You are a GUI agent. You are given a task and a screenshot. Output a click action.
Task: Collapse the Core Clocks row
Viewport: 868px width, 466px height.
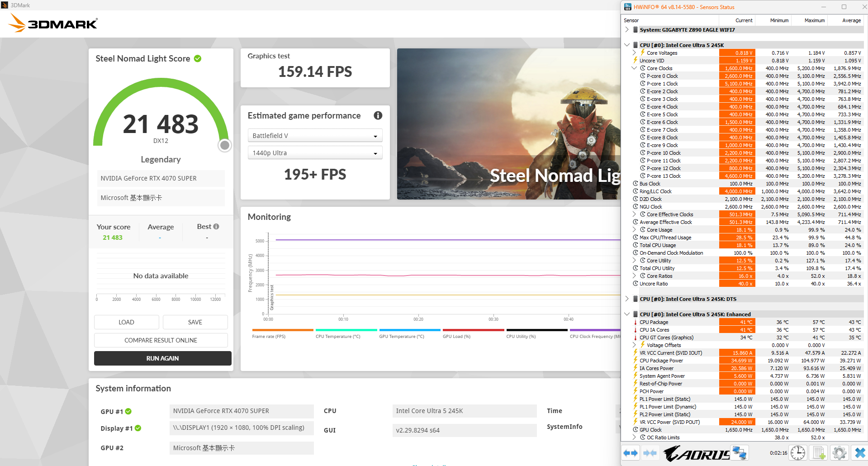634,68
